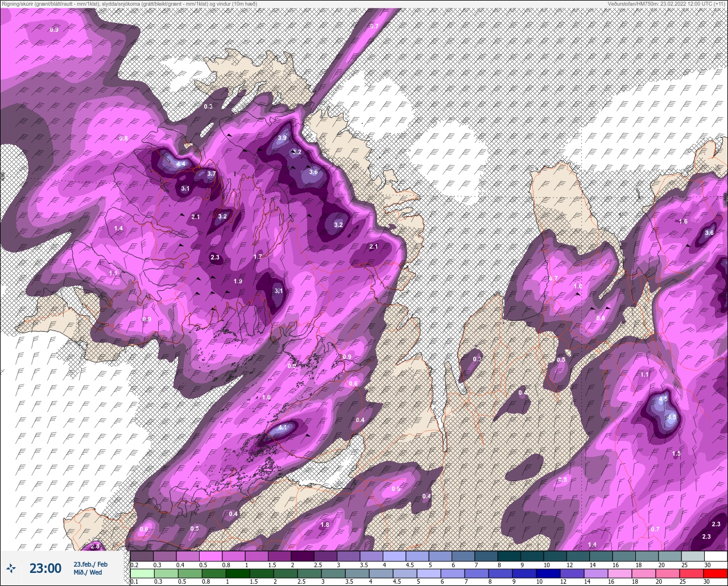Viewport: 728px width, 586px height.
Task: Select lower legend blue swatch labeled 10
Action: (x=548, y=573)
